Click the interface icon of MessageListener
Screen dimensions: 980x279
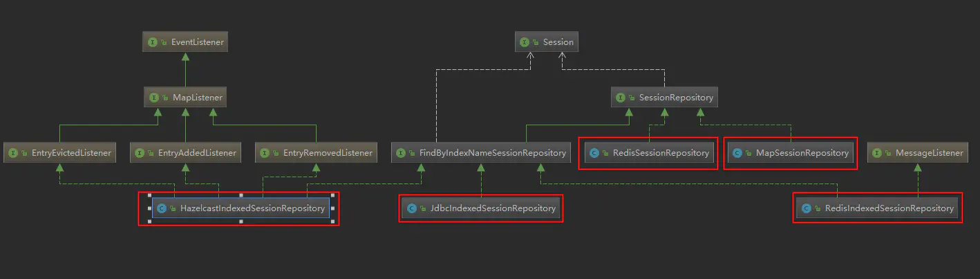pyautogui.click(x=878, y=152)
